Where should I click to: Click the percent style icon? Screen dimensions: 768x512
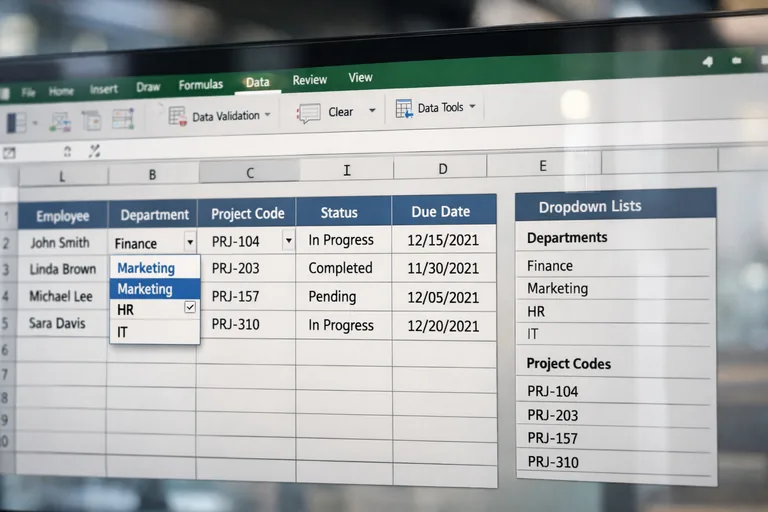point(95,151)
